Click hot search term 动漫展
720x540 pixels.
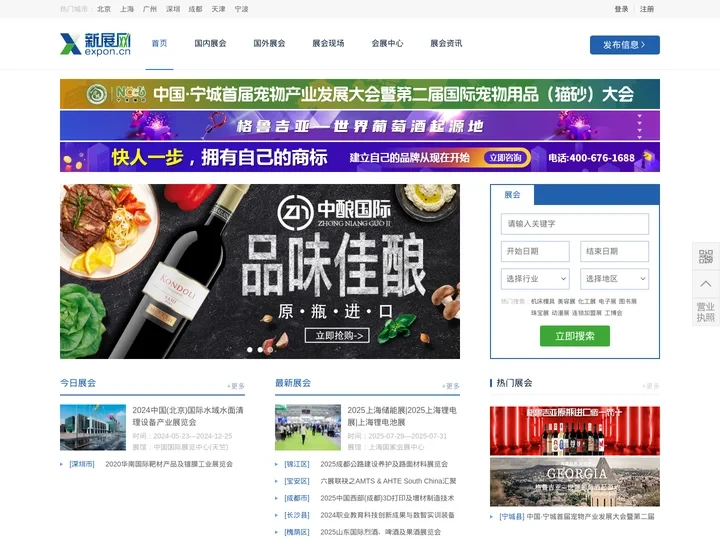[560, 313]
